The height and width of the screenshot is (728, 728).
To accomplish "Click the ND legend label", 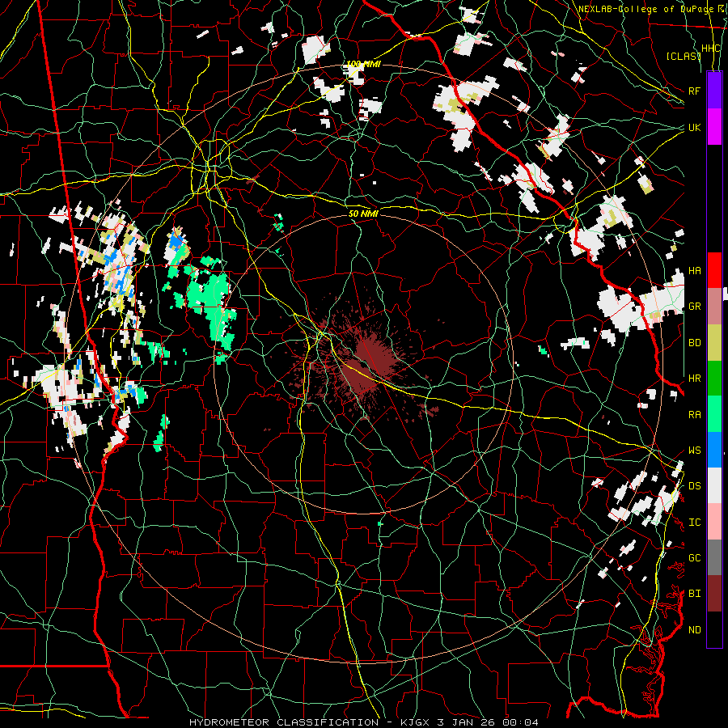I will (x=694, y=630).
